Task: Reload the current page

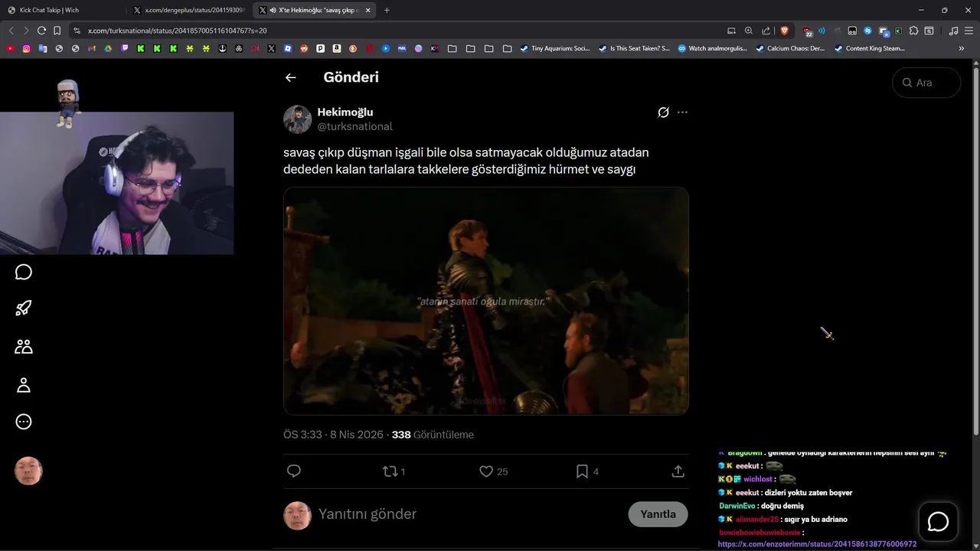Action: coord(41,31)
